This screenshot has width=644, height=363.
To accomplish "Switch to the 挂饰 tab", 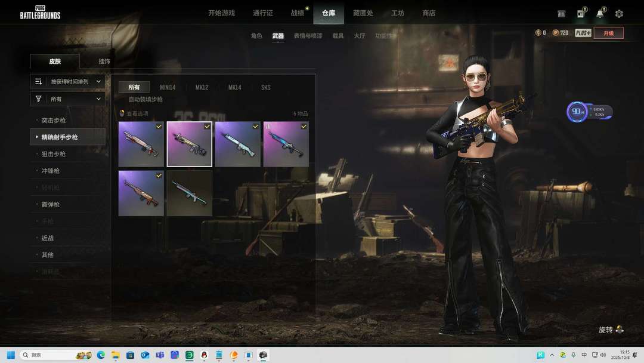I will coord(104,61).
